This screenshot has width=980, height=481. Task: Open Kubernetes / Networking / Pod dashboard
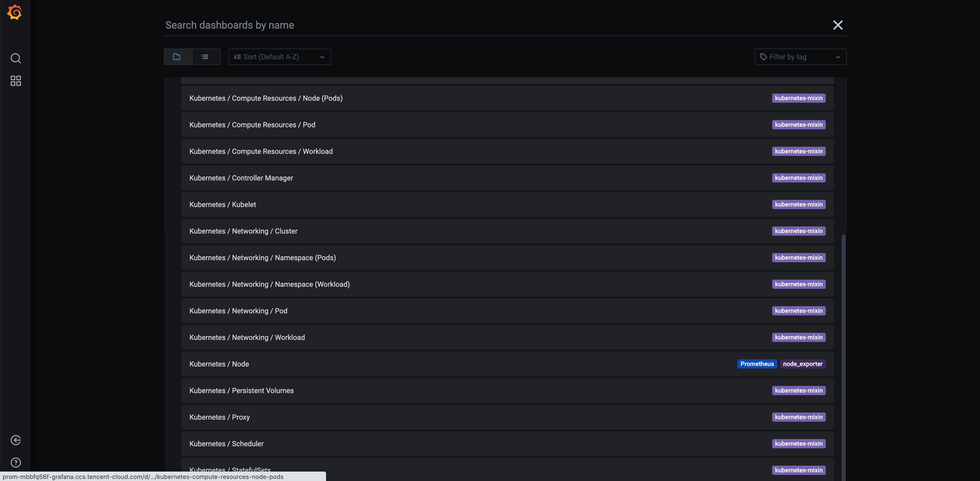[507, 311]
